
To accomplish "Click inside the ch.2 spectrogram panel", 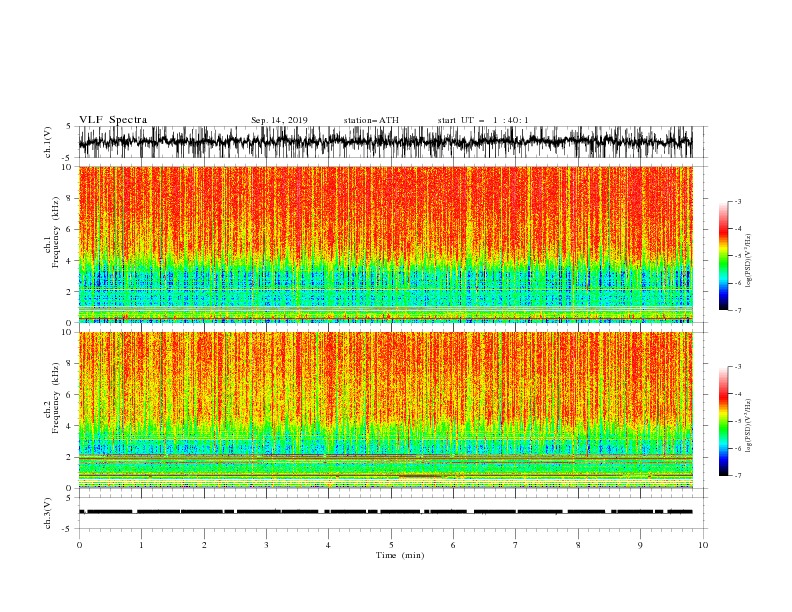I will (x=385, y=410).
